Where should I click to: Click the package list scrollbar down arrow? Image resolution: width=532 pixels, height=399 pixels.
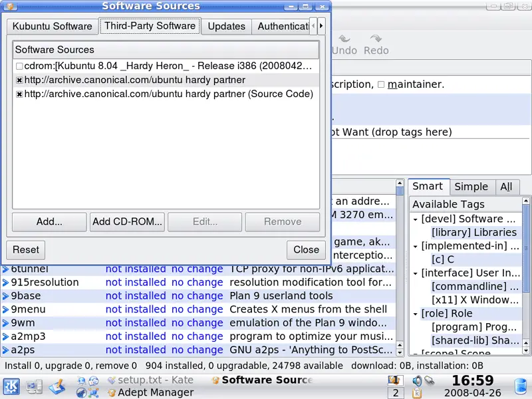(400, 352)
